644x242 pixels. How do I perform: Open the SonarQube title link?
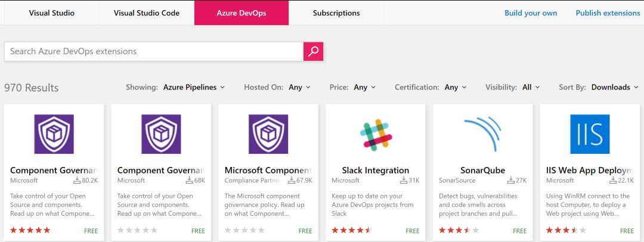tap(482, 170)
